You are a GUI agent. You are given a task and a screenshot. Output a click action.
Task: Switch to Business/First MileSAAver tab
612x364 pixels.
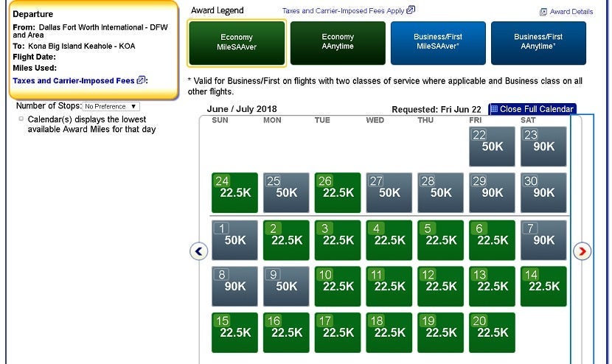[x=438, y=43]
